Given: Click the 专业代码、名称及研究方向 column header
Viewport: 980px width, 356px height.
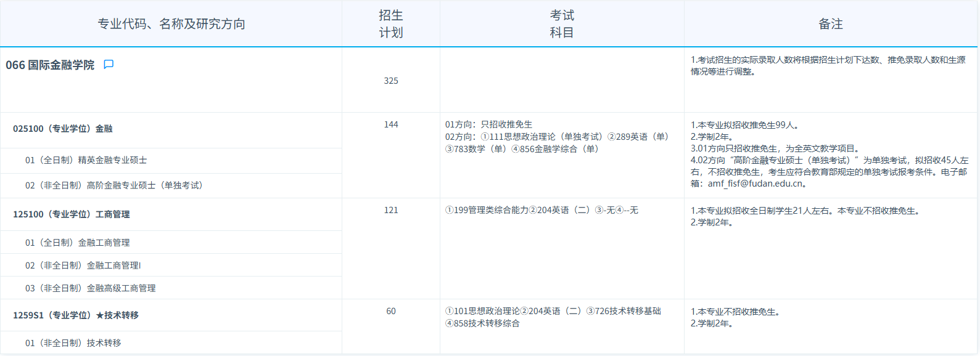Looking at the screenshot, I should point(171,24).
